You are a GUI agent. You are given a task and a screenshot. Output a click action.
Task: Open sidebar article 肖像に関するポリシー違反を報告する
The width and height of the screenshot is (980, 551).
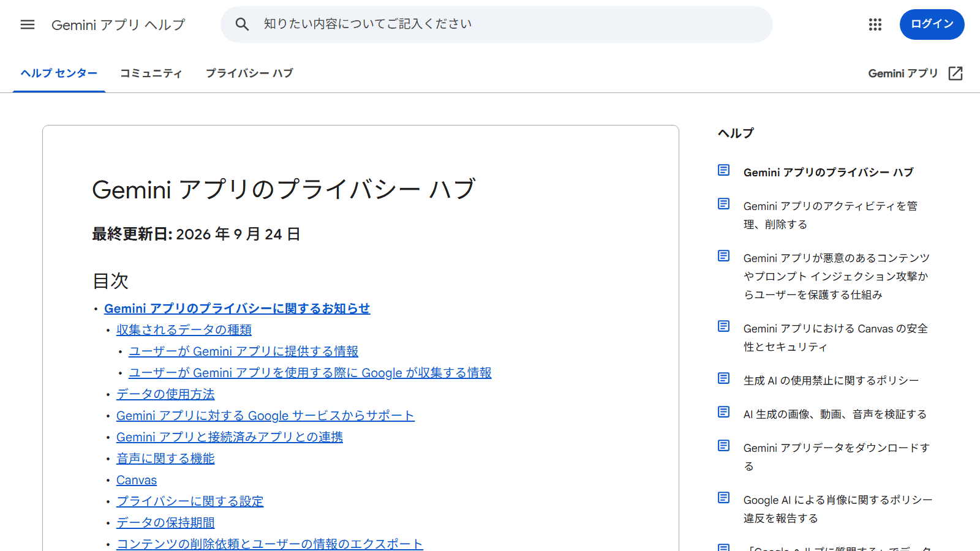coord(838,509)
